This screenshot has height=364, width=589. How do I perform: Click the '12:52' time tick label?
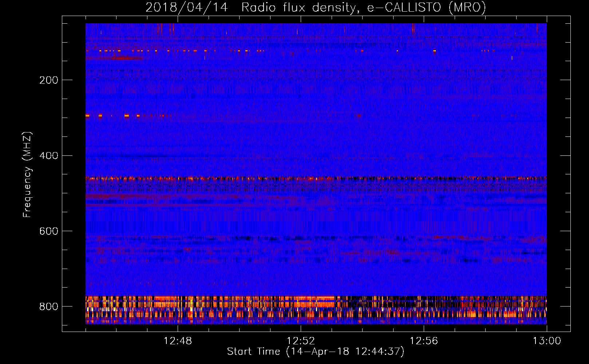(301, 341)
